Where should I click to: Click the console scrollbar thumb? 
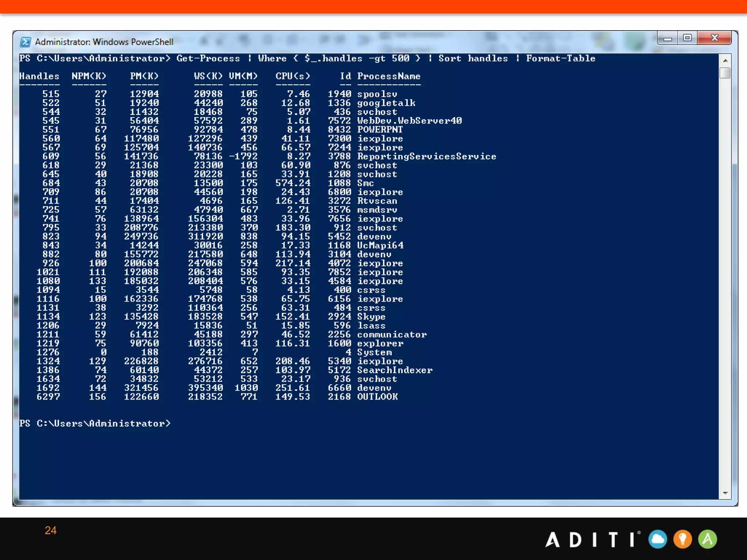tap(725, 73)
